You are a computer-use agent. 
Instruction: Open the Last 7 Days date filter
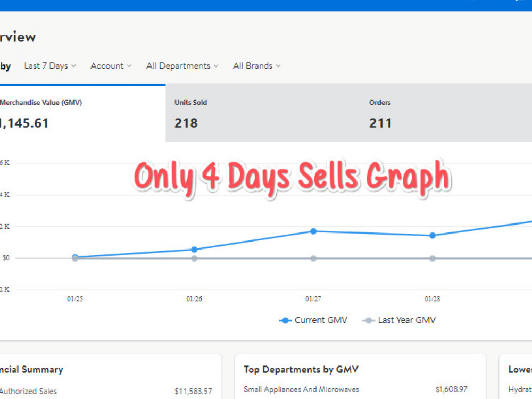pyautogui.click(x=50, y=66)
